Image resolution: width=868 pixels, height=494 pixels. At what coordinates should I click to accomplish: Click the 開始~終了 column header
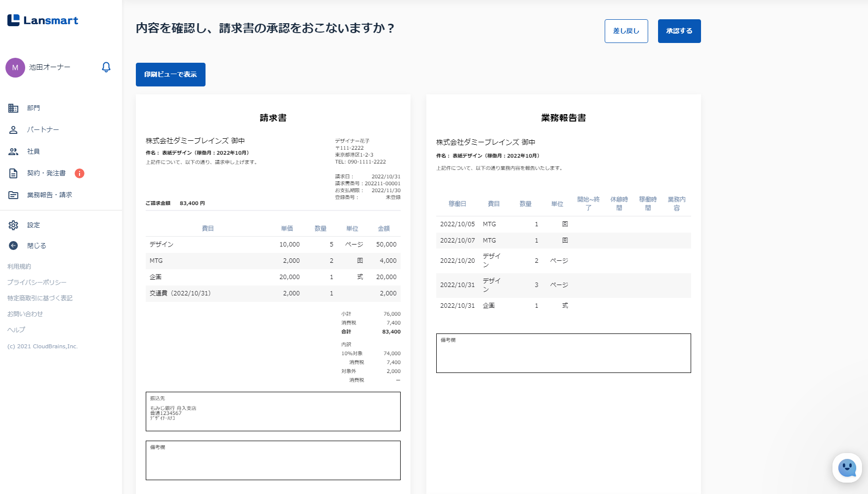tap(588, 204)
